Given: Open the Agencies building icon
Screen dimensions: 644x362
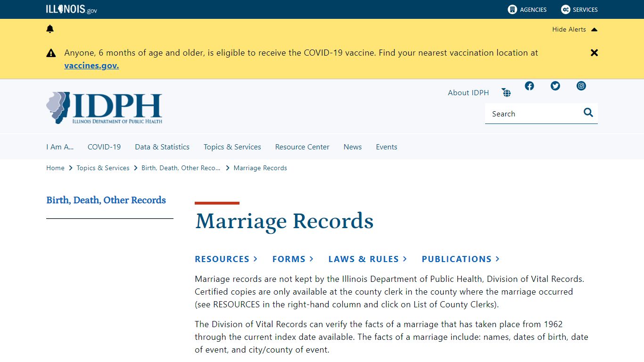Looking at the screenshot, I should (512, 9).
